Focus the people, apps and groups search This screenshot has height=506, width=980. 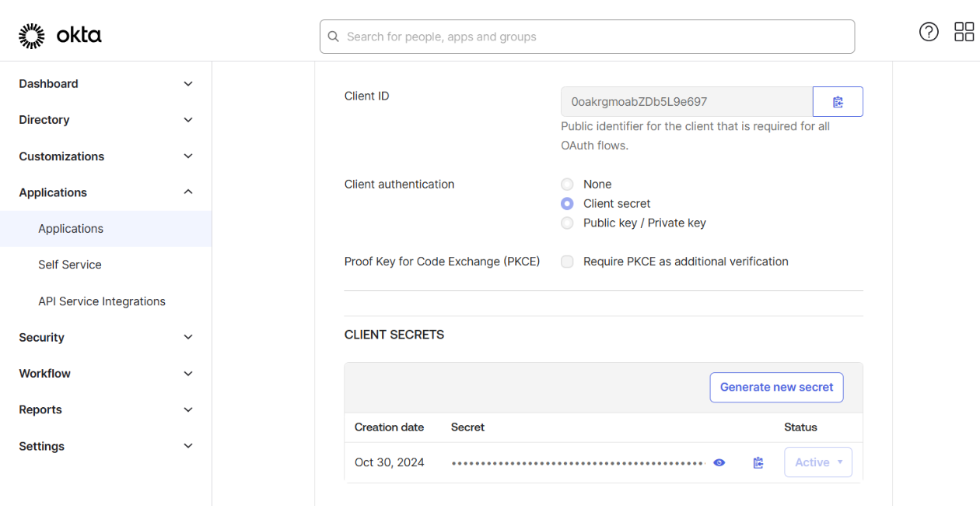pyautogui.click(x=591, y=37)
